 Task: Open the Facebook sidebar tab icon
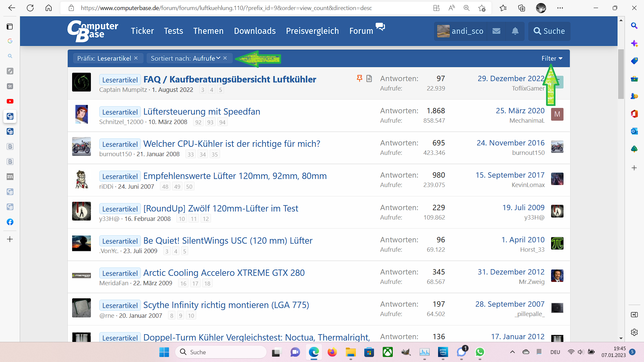pyautogui.click(x=10, y=222)
